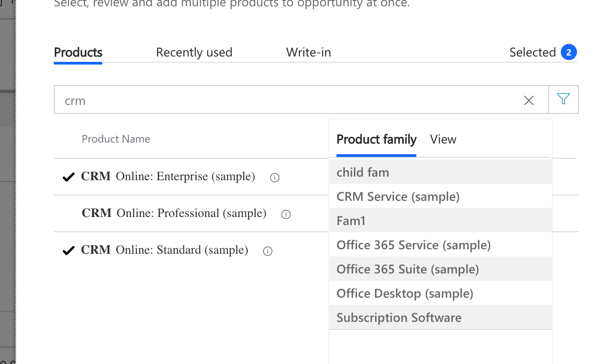This screenshot has height=364, width=594.
Task: Choose Subscription Software family
Action: 441,317
